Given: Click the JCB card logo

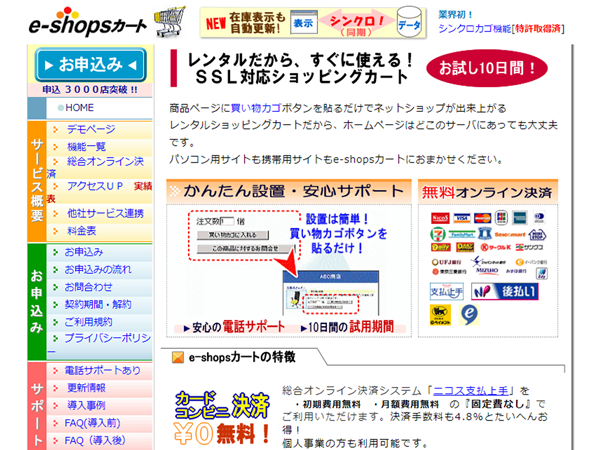Looking at the screenshot, I should pyautogui.click(x=502, y=217).
